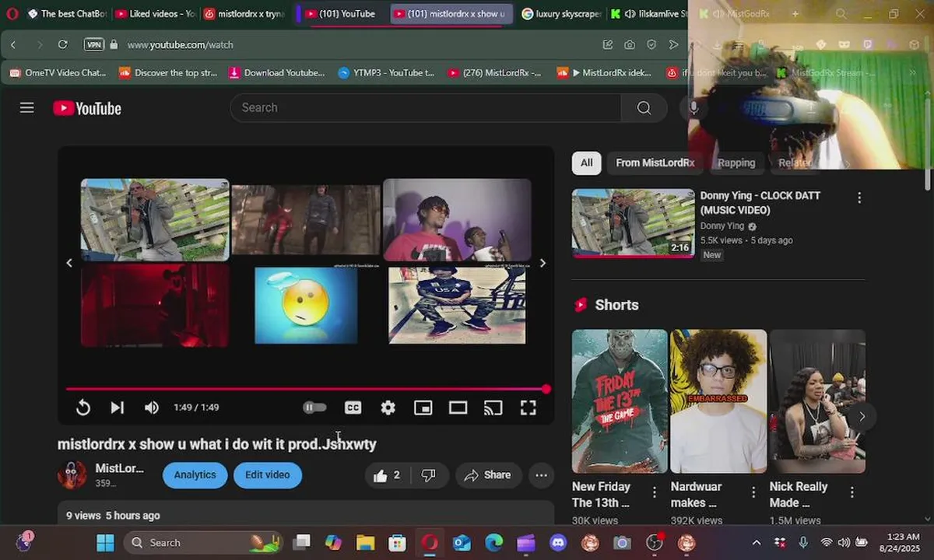Enter full screen mode
This screenshot has width=934, height=560.
[x=528, y=408]
